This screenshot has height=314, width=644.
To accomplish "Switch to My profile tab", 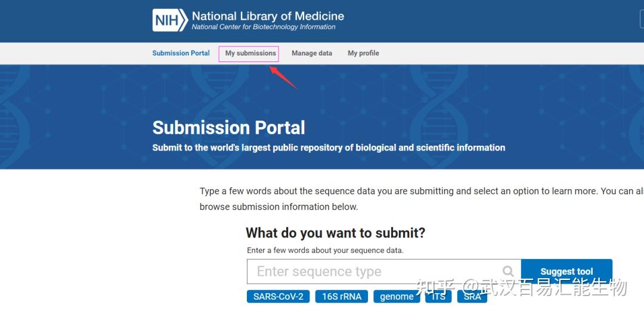I will click(364, 53).
